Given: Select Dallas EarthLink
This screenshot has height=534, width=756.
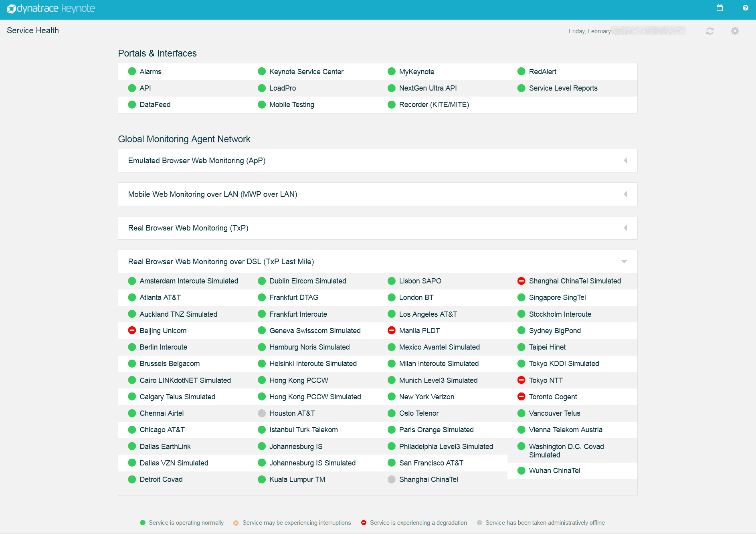Looking at the screenshot, I should pos(165,446).
